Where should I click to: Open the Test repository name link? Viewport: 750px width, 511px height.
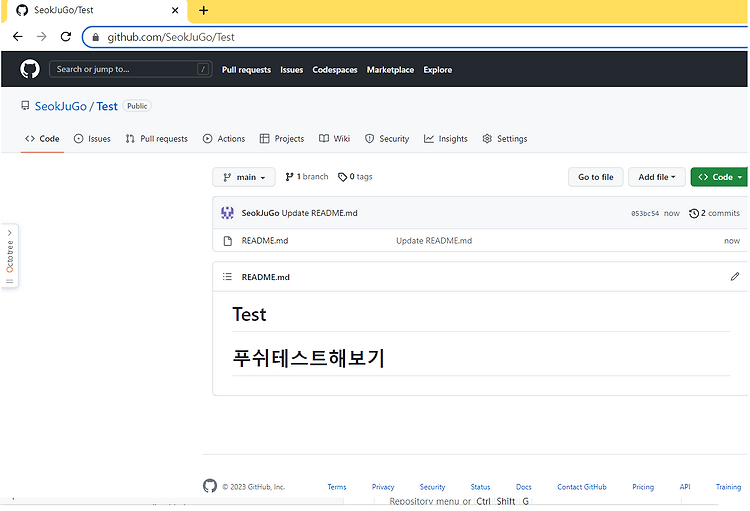point(107,106)
